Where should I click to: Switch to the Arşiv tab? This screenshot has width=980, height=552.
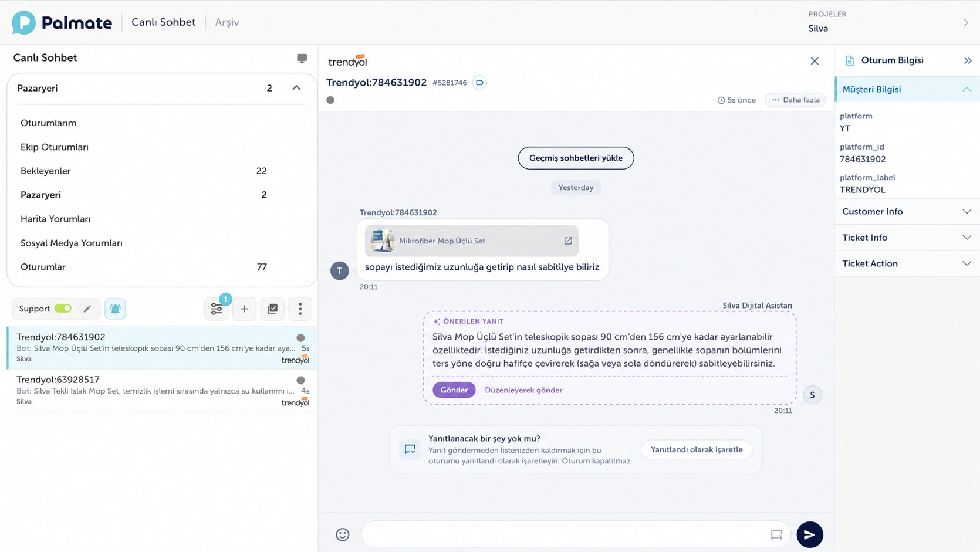coord(227,22)
